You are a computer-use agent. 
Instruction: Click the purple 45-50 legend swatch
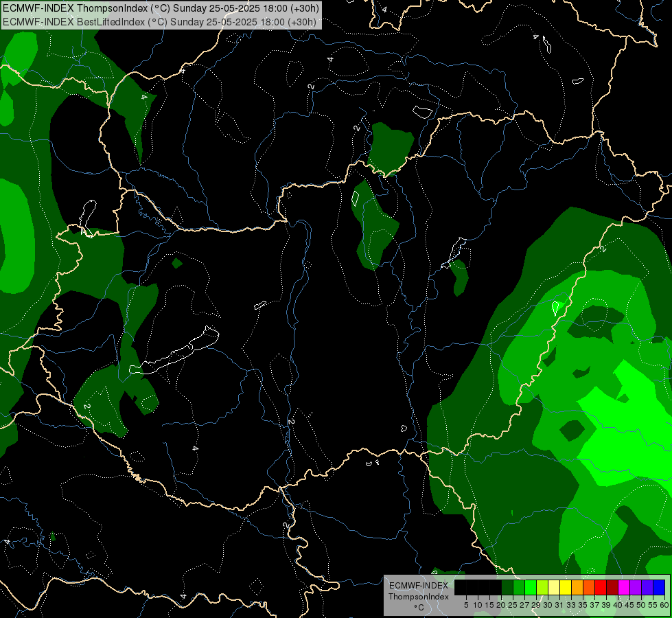click(x=636, y=587)
